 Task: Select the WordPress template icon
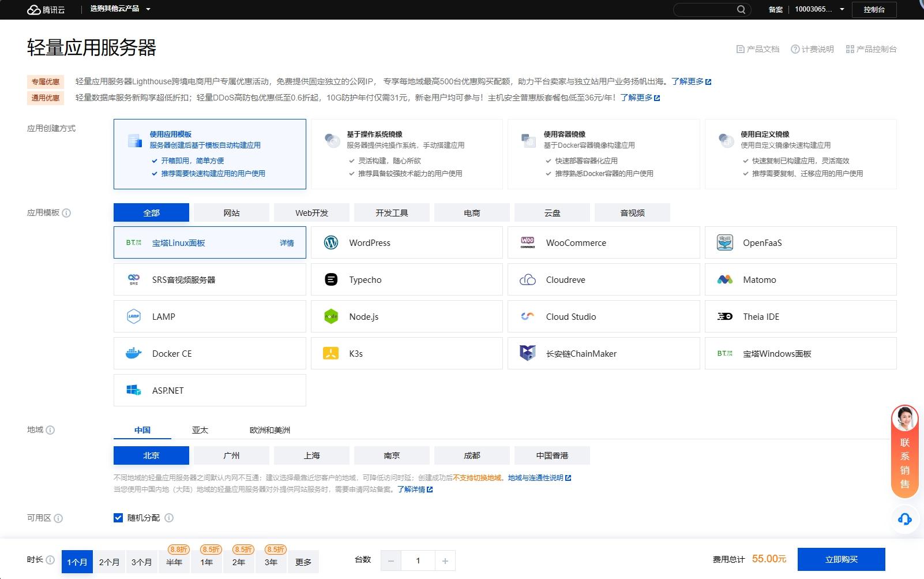pos(331,242)
